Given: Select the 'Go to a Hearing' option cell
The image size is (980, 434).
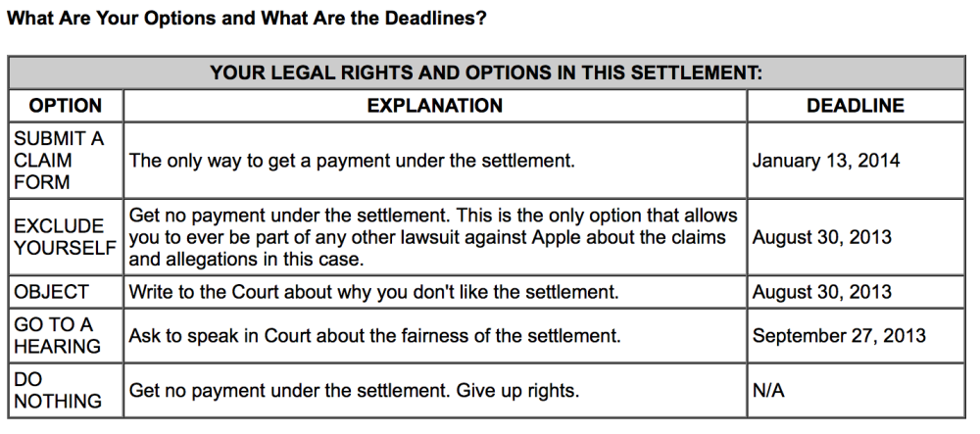Looking at the screenshot, I should point(57,336).
